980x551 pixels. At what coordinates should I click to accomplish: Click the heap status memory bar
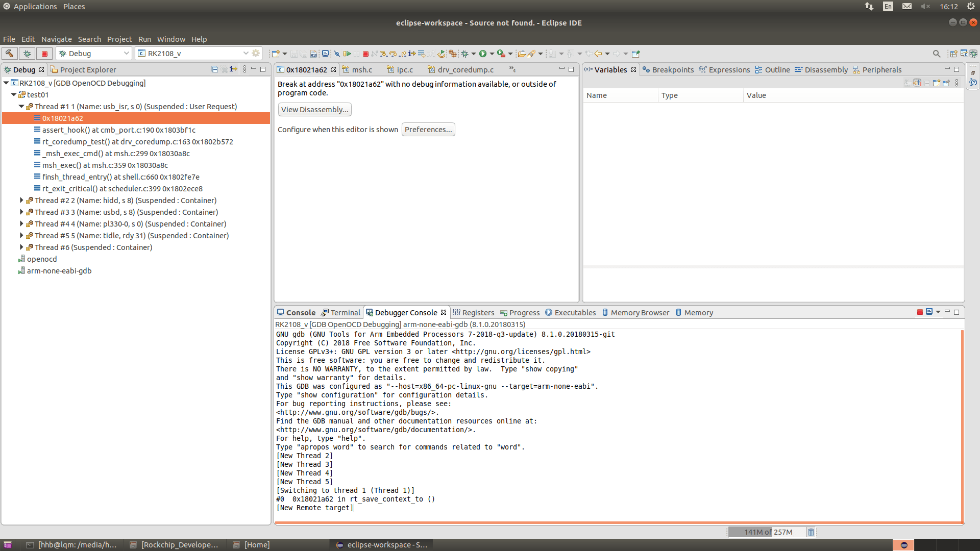coord(767,532)
